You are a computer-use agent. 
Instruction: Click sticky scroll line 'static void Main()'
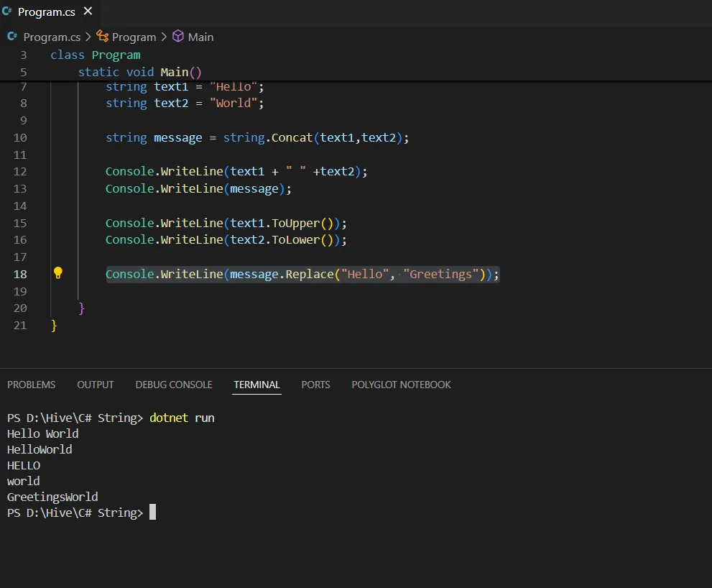[x=140, y=73]
